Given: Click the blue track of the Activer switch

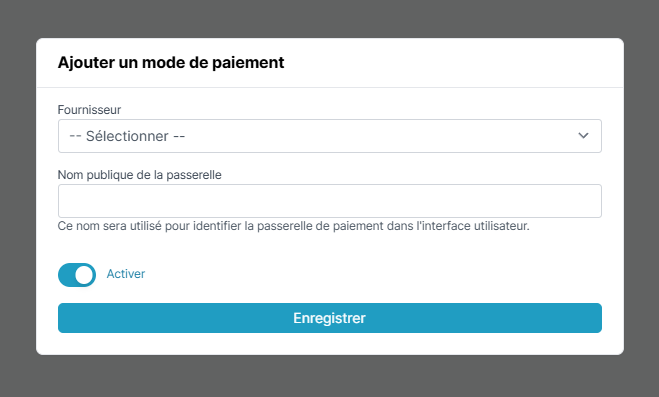Looking at the screenshot, I should tap(66, 275).
